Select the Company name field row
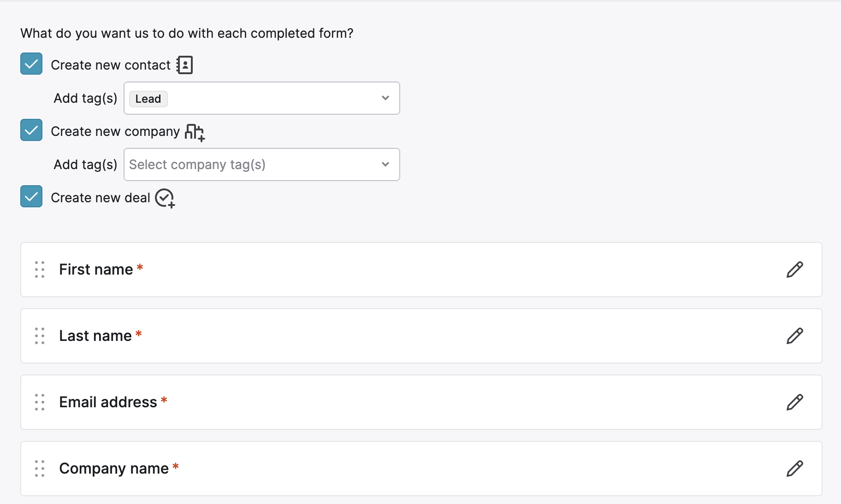Screen dimensions: 841x504 click(421, 469)
